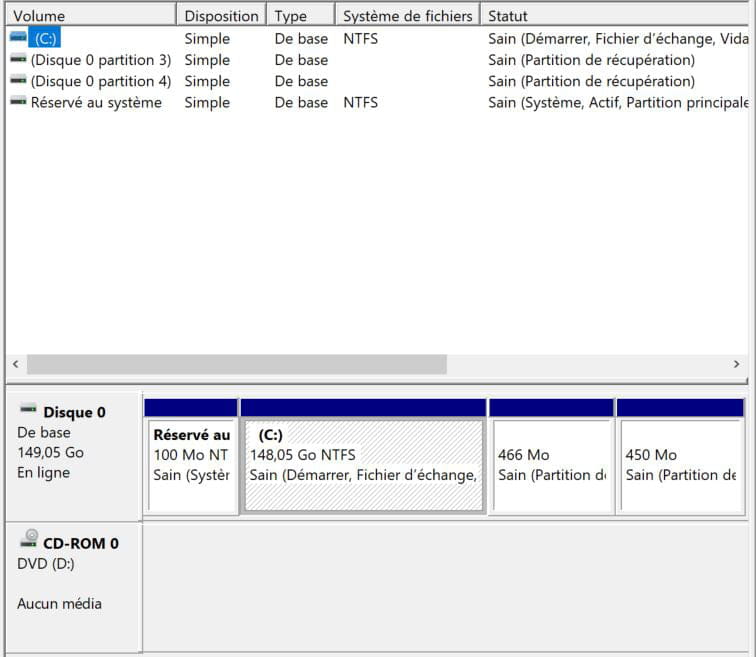756x657 pixels.
Task: Click the DVD (D:) text
Action: [46, 564]
